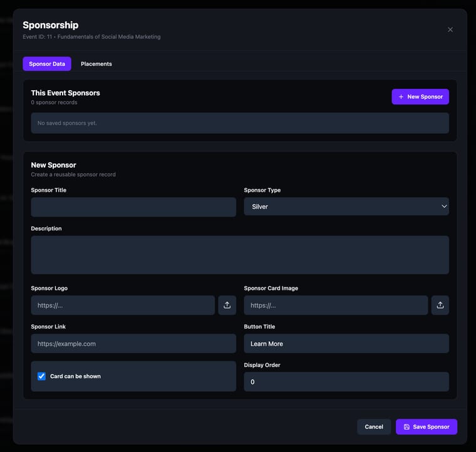Click the Sponsorship dialog title

point(50,25)
